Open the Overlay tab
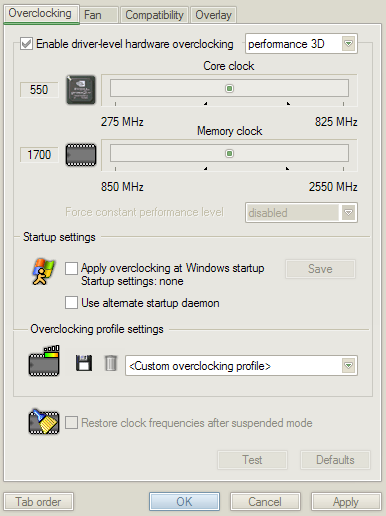 pos(214,15)
